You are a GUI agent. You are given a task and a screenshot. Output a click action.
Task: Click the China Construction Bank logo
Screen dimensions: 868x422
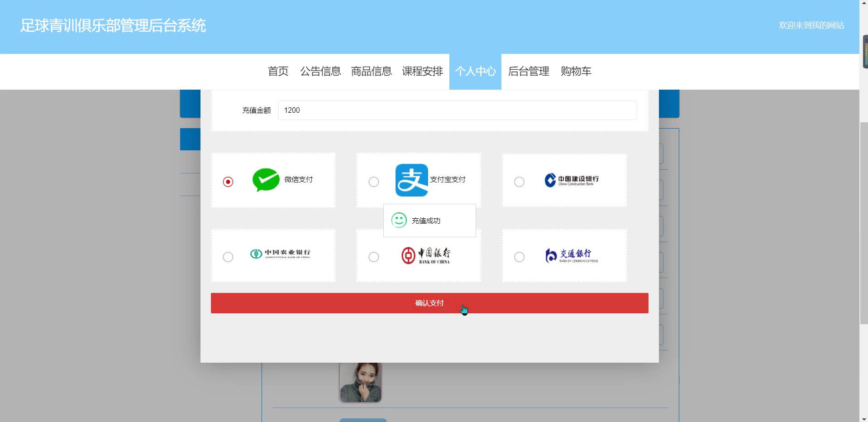point(572,180)
